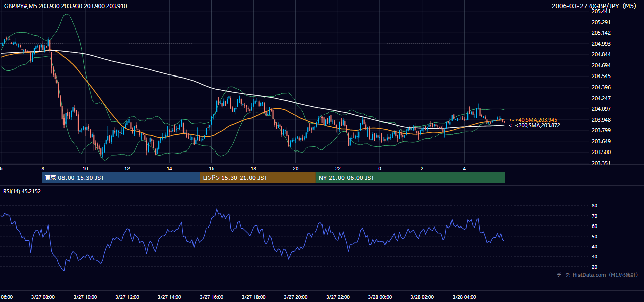This screenshot has width=644, height=302.
Task: Click the 40 SMA label reading 203.945
Action: coord(533,120)
